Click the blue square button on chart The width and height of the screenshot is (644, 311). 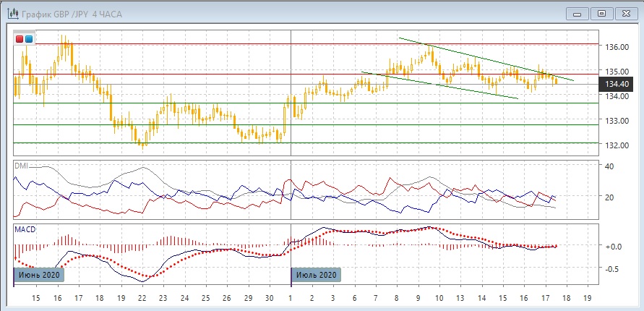coord(28,39)
